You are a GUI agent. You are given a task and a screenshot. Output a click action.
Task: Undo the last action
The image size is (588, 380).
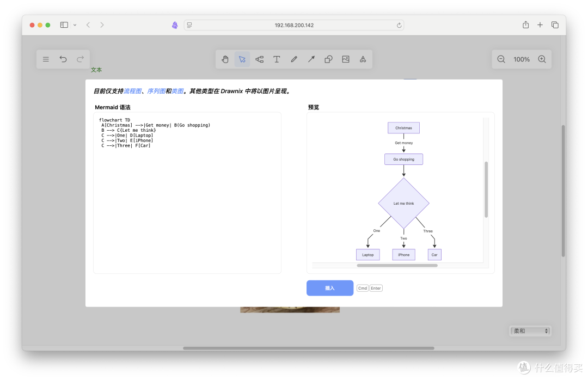tap(63, 59)
